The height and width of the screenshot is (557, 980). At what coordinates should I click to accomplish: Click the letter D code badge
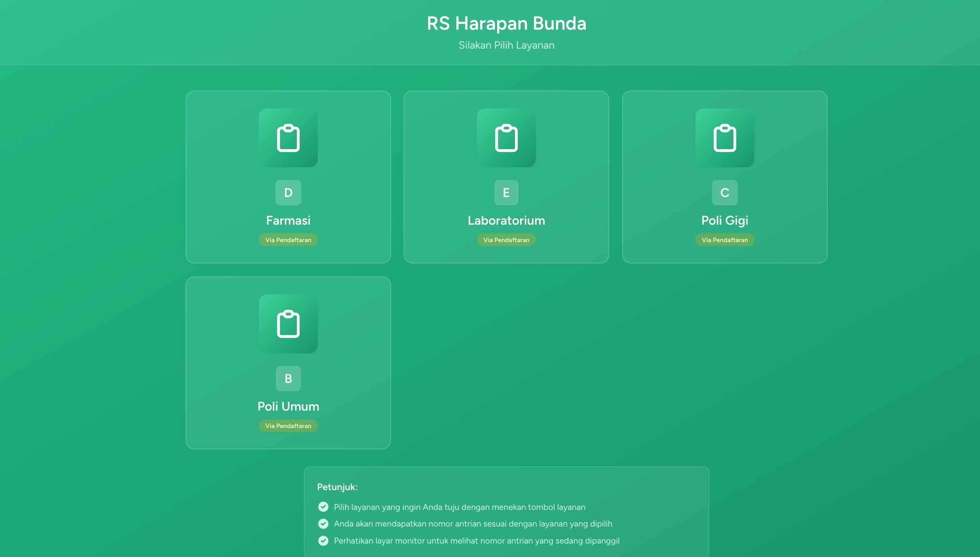click(288, 193)
